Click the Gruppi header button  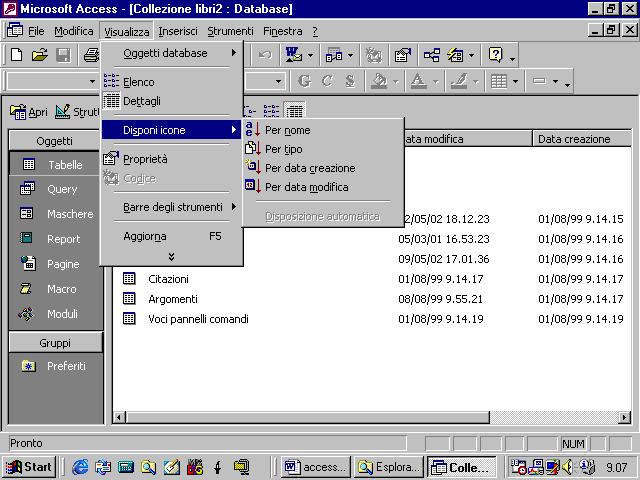point(55,343)
